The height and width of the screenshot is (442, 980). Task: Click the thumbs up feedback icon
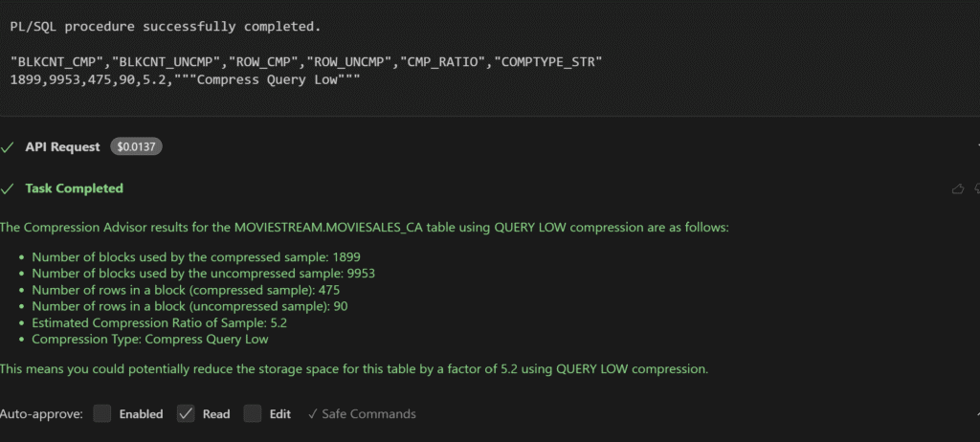[x=958, y=188]
